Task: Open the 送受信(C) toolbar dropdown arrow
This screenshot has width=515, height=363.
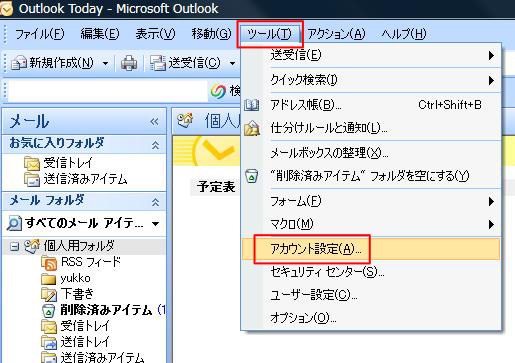Action: [x=232, y=63]
